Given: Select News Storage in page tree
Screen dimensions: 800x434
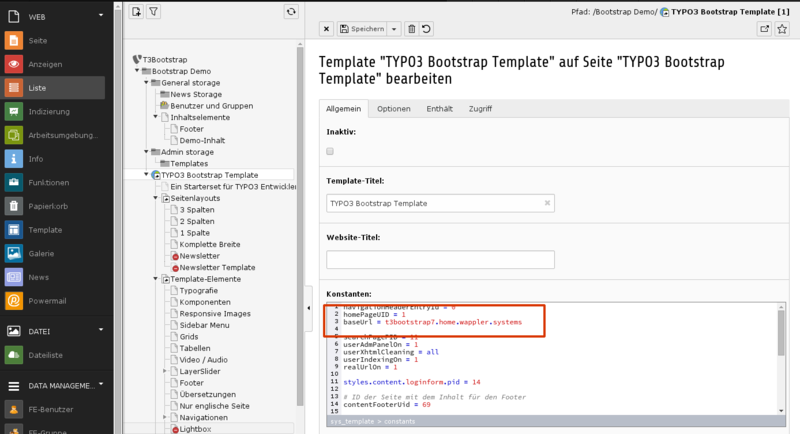Looking at the screenshot, I should coord(196,94).
